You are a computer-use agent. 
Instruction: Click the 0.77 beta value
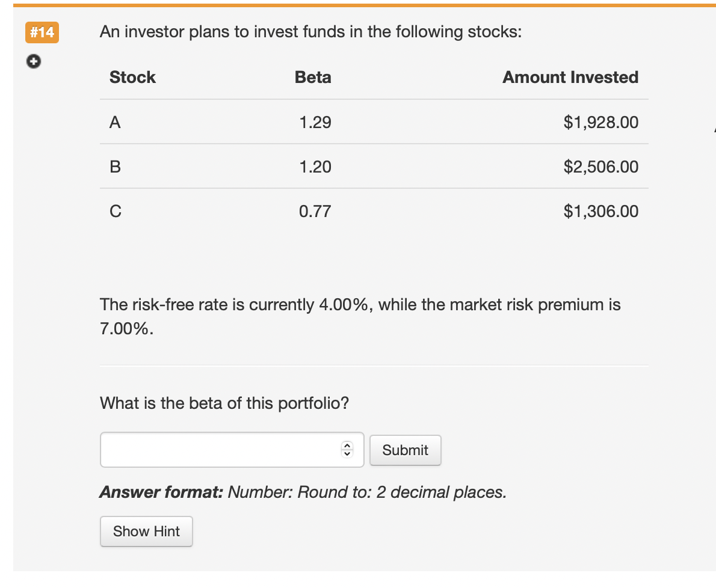click(315, 212)
